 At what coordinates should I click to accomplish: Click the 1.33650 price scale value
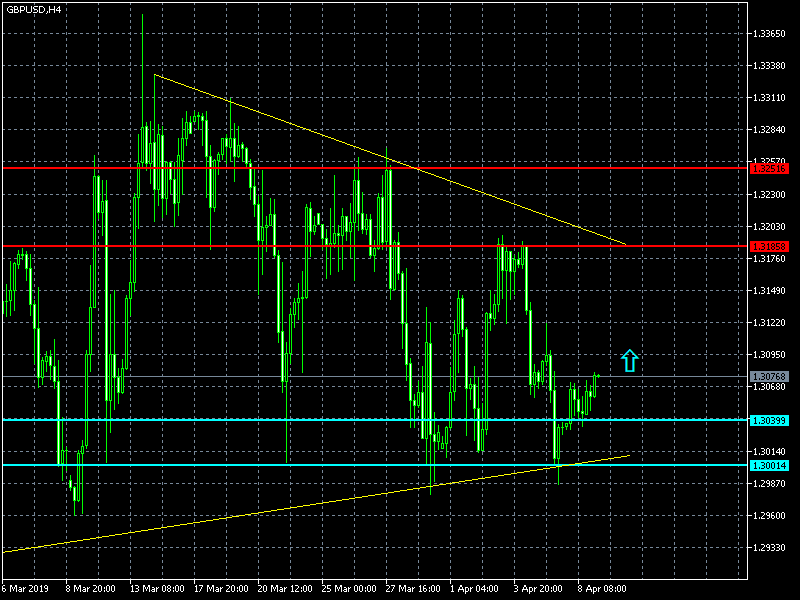click(x=769, y=34)
